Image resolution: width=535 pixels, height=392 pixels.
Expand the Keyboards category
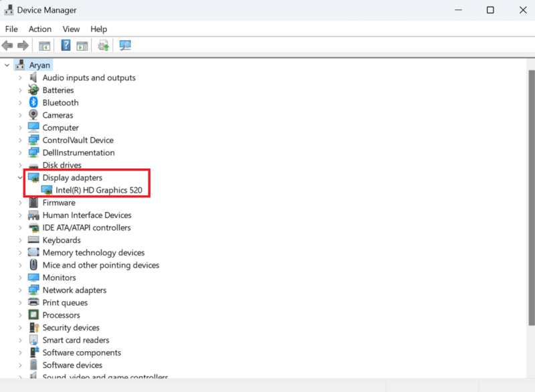pyautogui.click(x=19, y=239)
